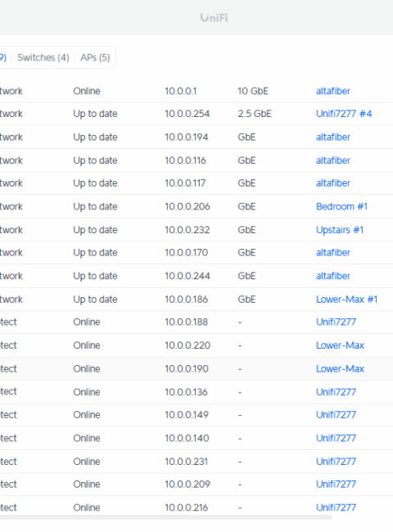Select the 10 GbE gateway row
This screenshot has height=532, width=393.
click(x=196, y=92)
